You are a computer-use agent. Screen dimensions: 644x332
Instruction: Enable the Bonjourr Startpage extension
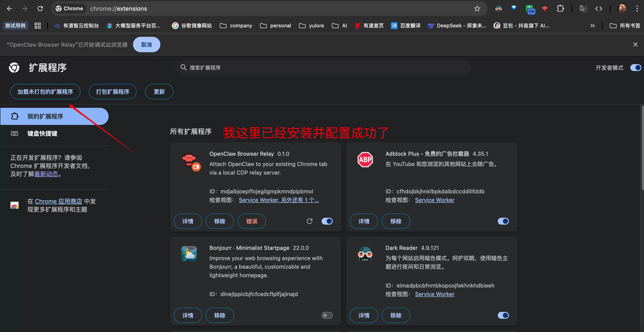327,315
